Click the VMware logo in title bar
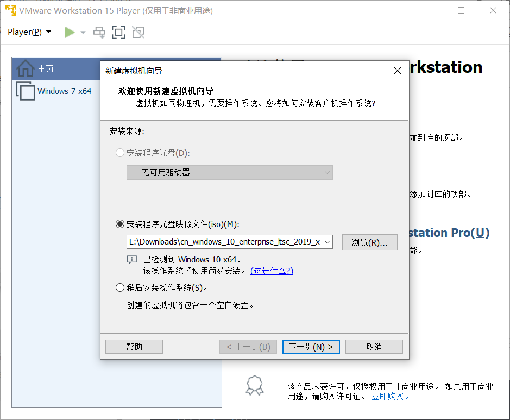The height and width of the screenshot is (420, 510). [11, 10]
